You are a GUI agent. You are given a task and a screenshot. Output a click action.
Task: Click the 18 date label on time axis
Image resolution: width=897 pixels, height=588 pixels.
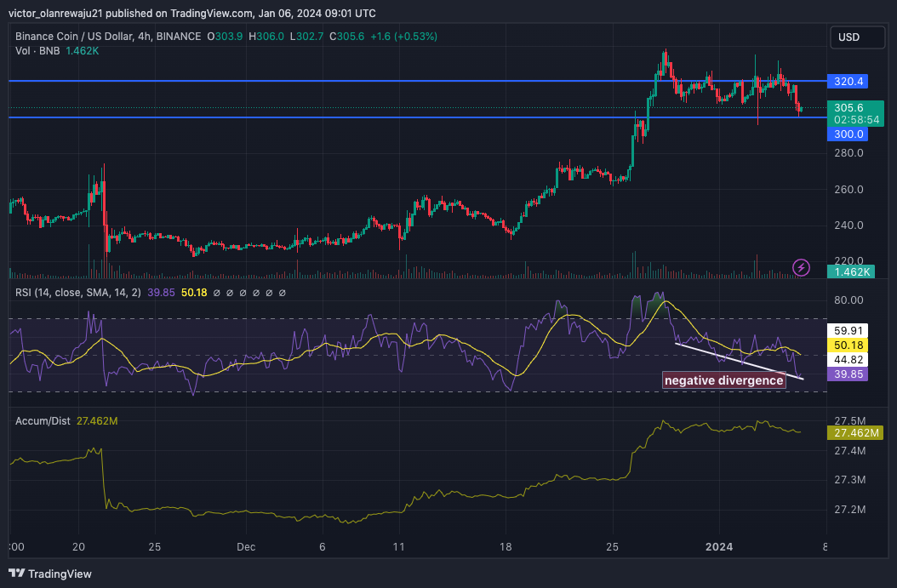[x=506, y=547]
